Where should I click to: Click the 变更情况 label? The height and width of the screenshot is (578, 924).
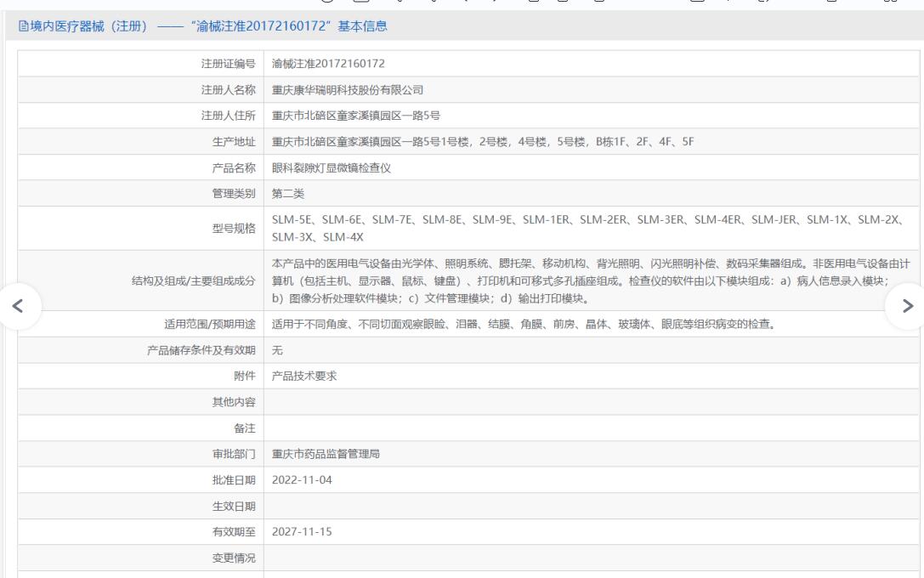(x=234, y=558)
